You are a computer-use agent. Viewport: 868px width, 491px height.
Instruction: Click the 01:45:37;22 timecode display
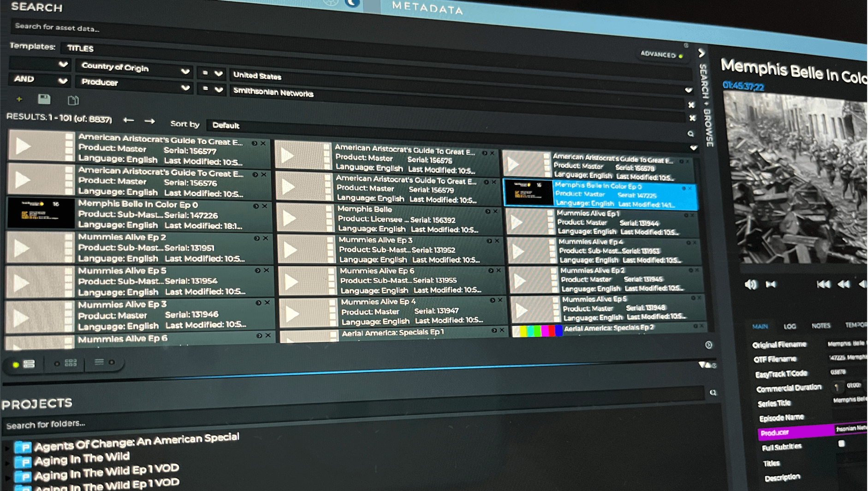coord(743,86)
